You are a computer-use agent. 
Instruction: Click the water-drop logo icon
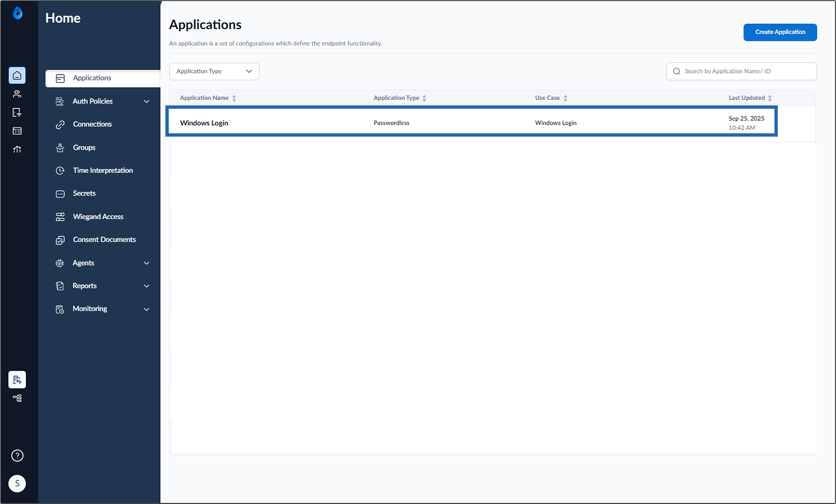coord(17,13)
